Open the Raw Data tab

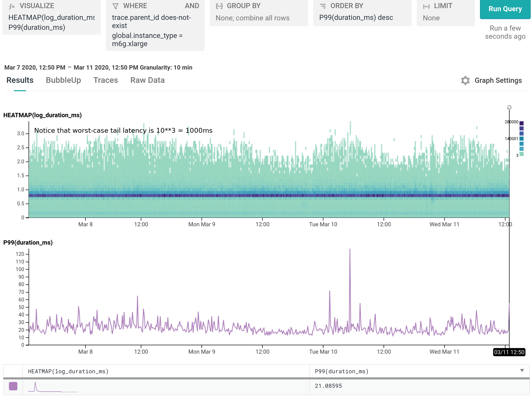point(147,80)
